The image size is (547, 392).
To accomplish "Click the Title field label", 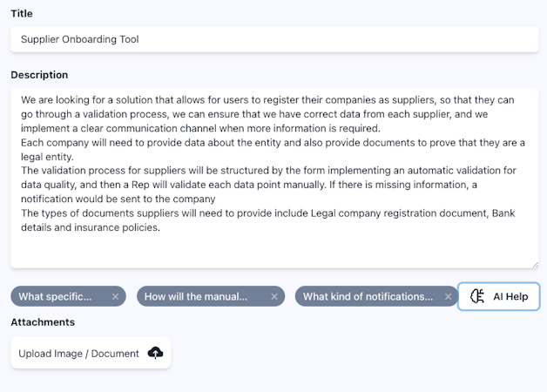I will coord(22,14).
